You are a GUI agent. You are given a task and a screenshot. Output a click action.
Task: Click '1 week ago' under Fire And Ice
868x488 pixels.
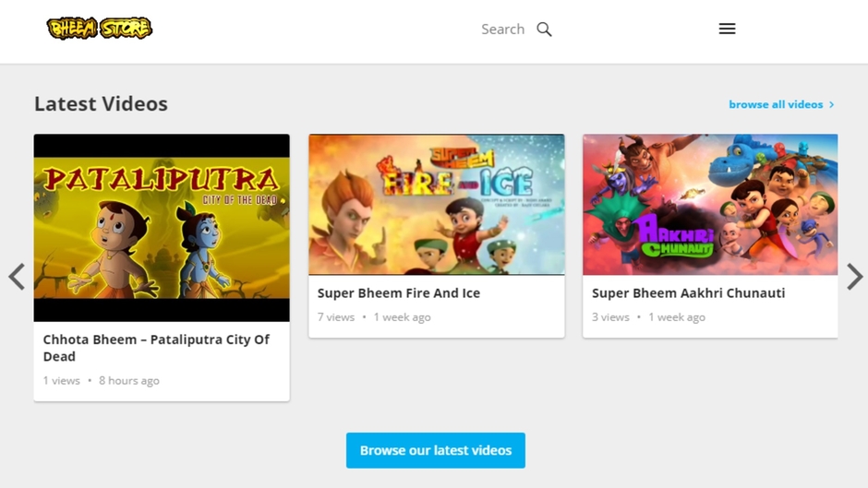click(402, 317)
